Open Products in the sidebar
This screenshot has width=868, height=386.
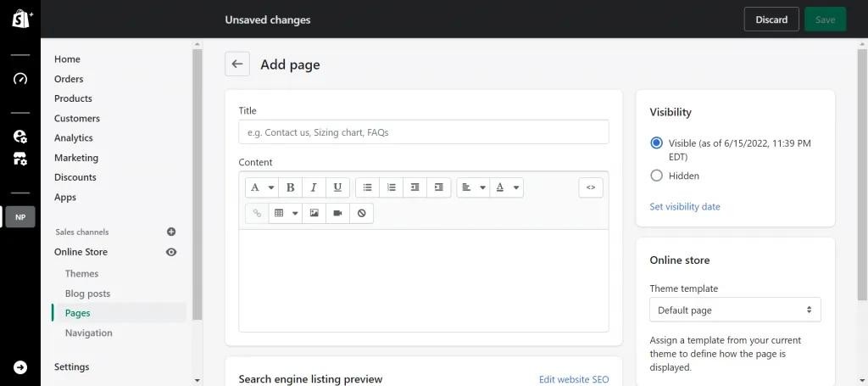(x=73, y=98)
